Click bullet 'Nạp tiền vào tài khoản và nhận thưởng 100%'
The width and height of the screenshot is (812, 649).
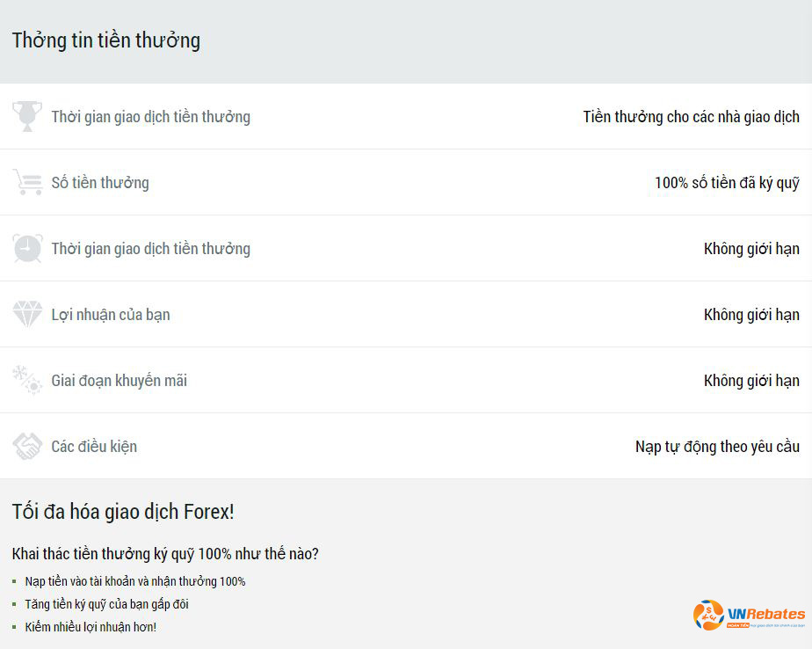[135, 581]
